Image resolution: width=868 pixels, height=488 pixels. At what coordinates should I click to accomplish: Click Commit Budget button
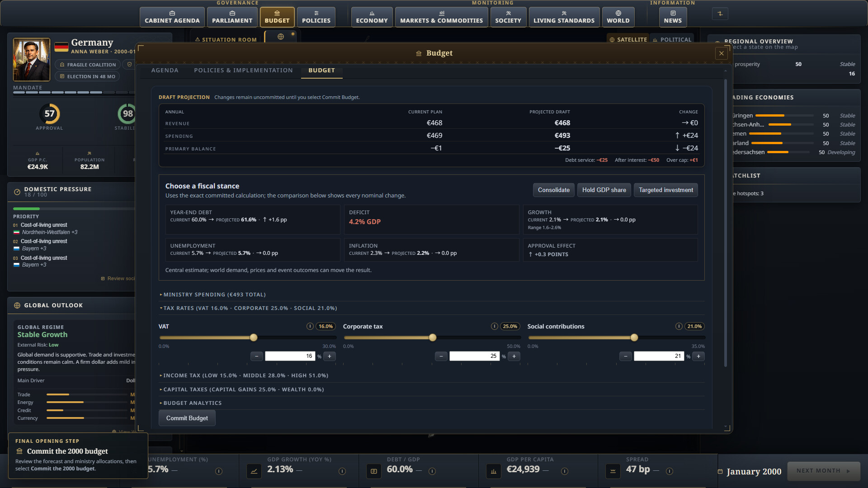click(187, 418)
